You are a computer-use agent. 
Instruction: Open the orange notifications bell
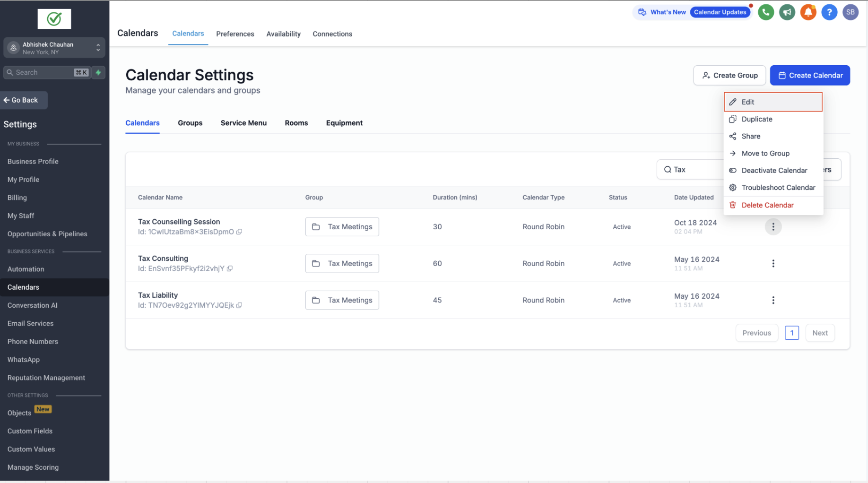pyautogui.click(x=808, y=12)
